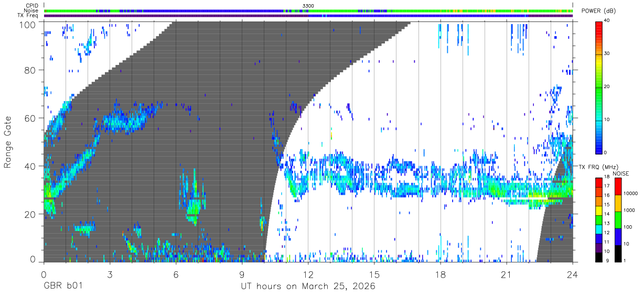The height and width of the screenshot is (297, 644).
Task: Click the "40" label on POWER scale
Action: [608, 21]
